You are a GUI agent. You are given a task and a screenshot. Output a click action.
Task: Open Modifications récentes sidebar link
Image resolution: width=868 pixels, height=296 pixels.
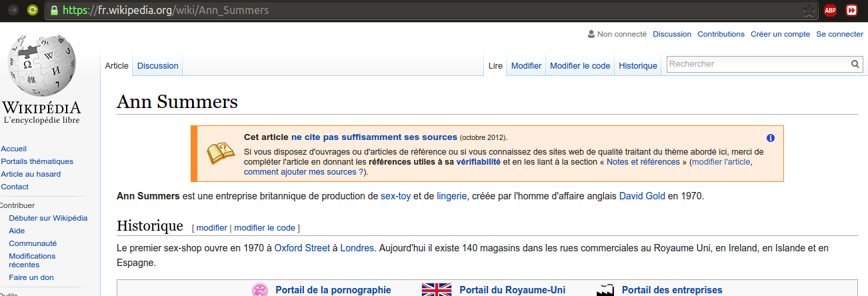click(x=32, y=260)
